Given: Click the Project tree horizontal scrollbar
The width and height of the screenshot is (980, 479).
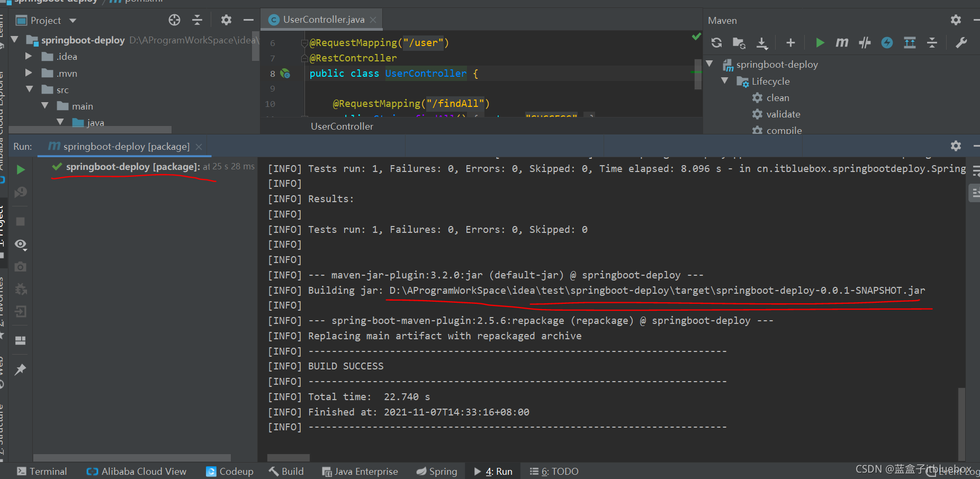Looking at the screenshot, I should (90, 130).
